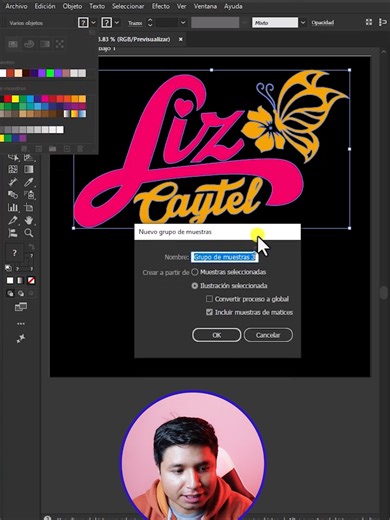
Task: Click the grid icon right of Opacidad
Action: 369,22
